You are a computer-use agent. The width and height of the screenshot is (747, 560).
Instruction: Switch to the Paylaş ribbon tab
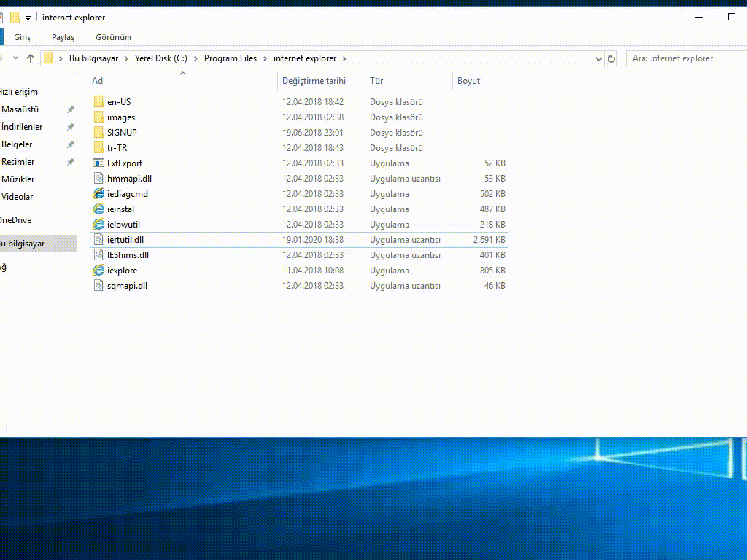click(63, 37)
